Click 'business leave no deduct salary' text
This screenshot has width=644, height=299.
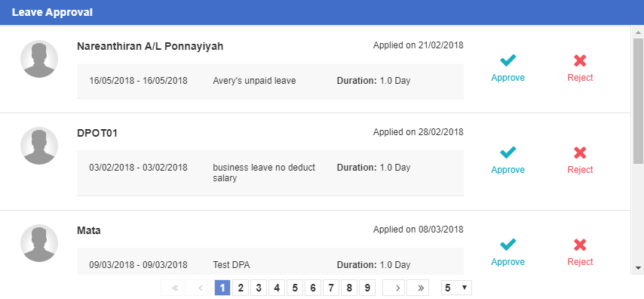coord(264,173)
